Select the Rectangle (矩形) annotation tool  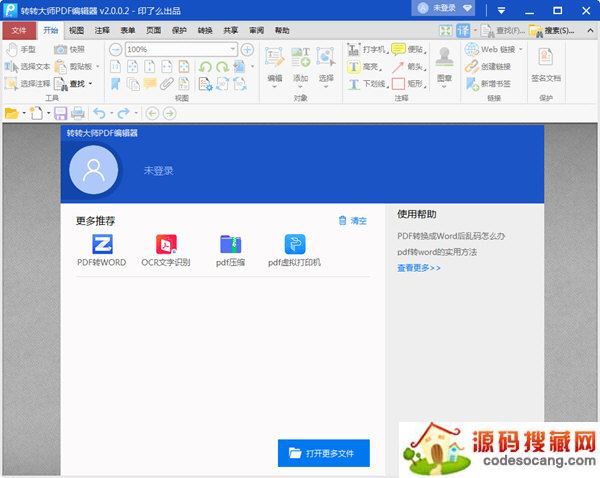click(x=408, y=84)
